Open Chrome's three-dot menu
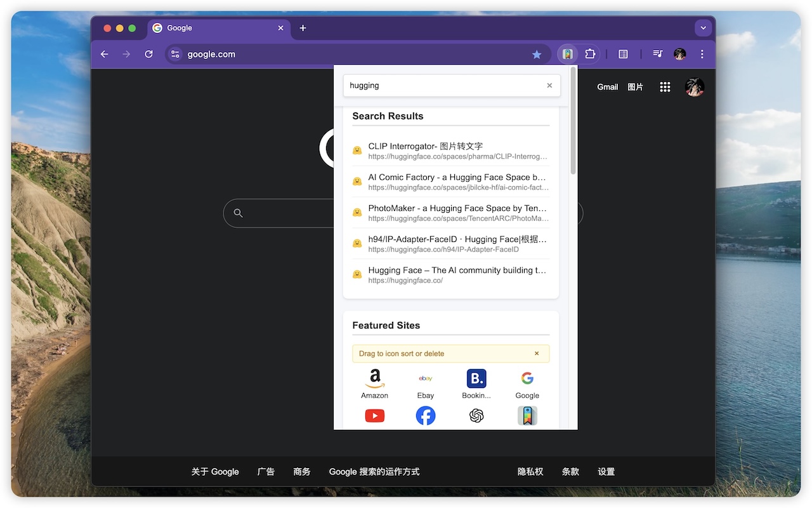This screenshot has width=812, height=508. tap(702, 54)
